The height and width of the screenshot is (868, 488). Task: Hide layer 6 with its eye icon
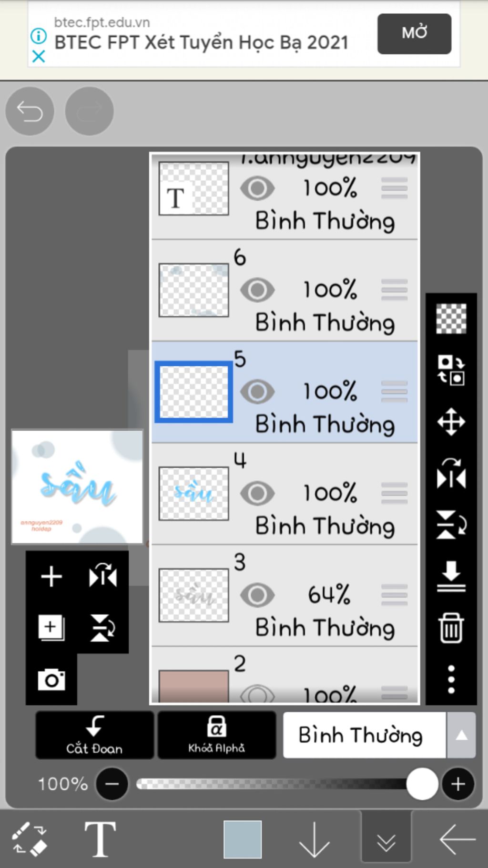coord(257,290)
